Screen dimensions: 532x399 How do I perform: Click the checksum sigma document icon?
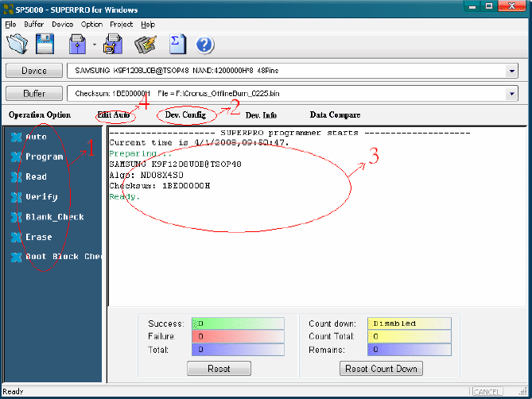click(178, 45)
